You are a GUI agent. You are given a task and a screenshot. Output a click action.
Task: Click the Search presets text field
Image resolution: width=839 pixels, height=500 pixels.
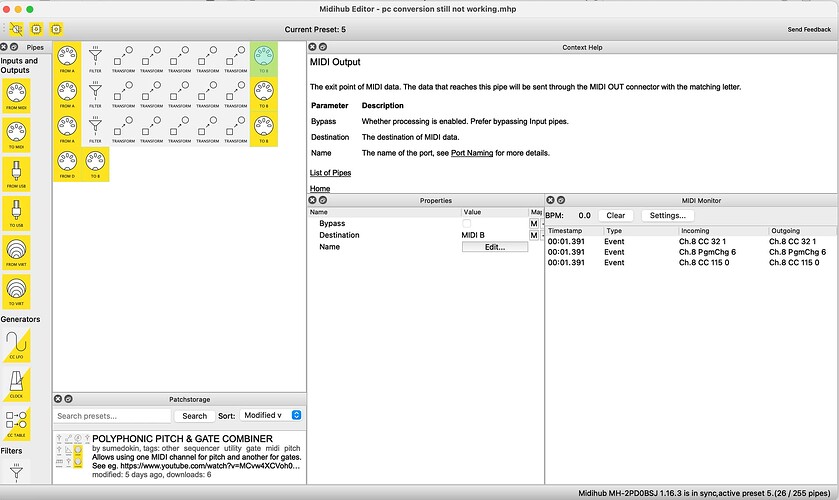(x=112, y=415)
